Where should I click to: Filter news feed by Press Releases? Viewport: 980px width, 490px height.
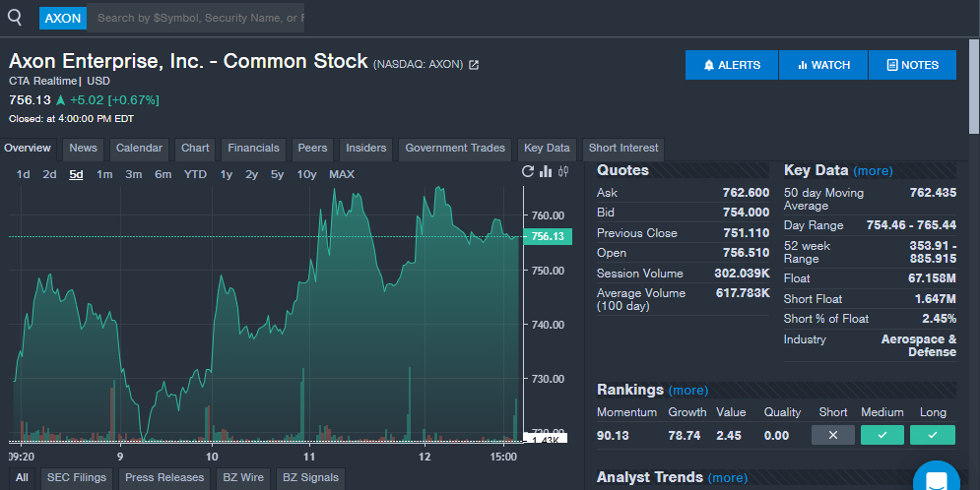click(x=164, y=478)
